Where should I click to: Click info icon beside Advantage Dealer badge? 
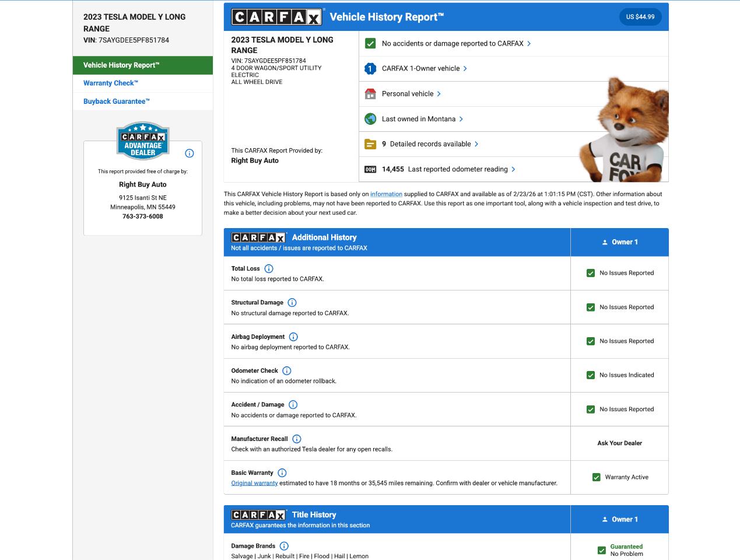tap(189, 153)
